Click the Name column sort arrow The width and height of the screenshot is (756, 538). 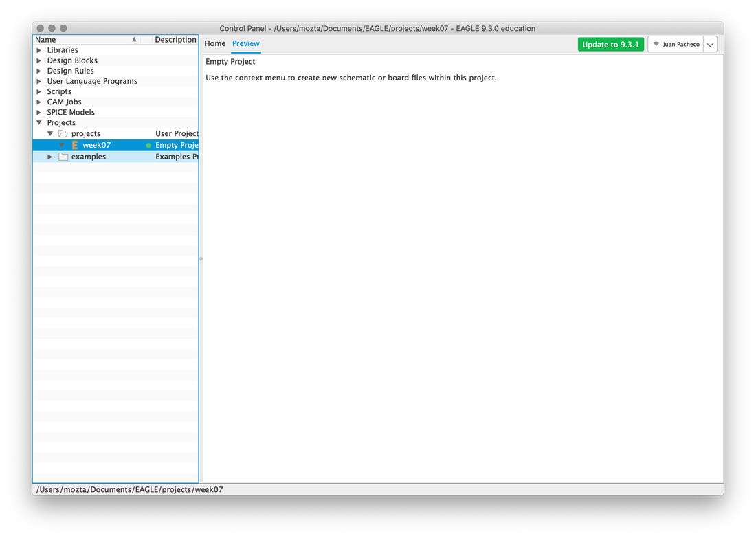point(135,40)
